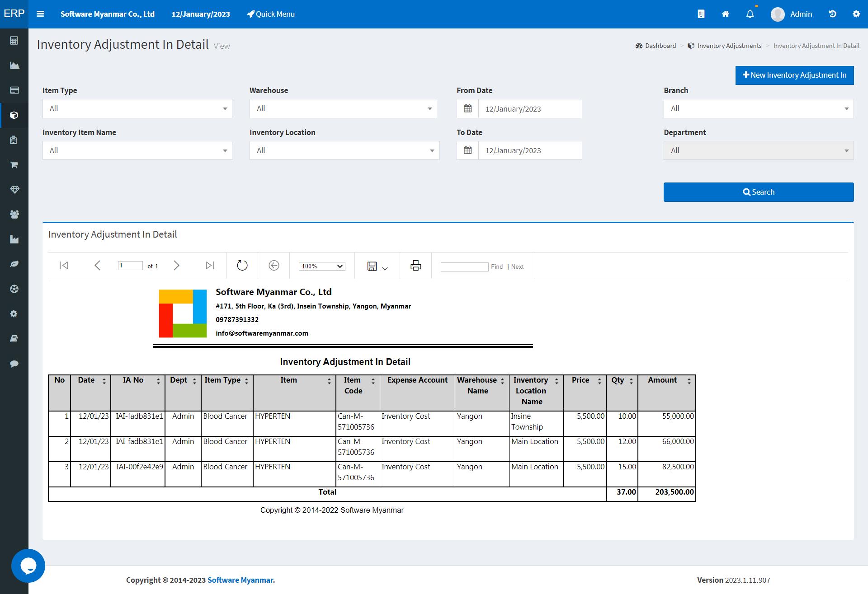The height and width of the screenshot is (594, 868).
Task: Click the report page number box
Action: click(x=130, y=266)
